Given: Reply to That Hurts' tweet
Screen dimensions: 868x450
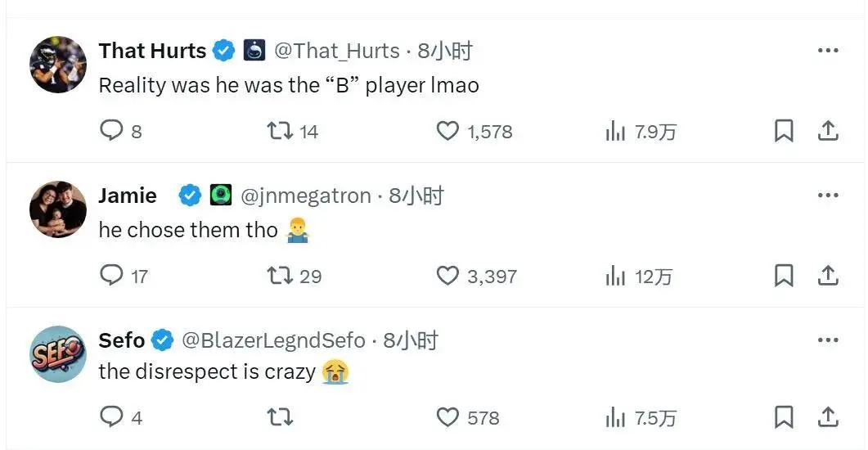Looking at the screenshot, I should pos(111,131).
